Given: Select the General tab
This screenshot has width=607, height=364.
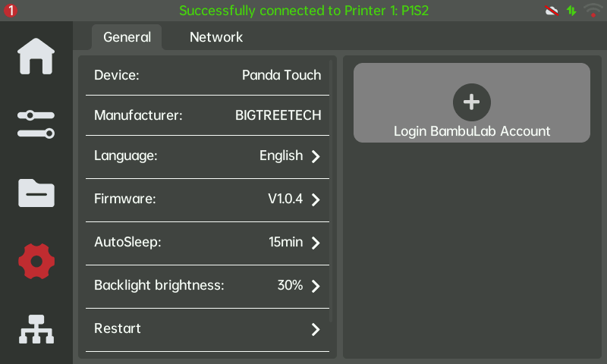Looking at the screenshot, I should pyautogui.click(x=127, y=37).
